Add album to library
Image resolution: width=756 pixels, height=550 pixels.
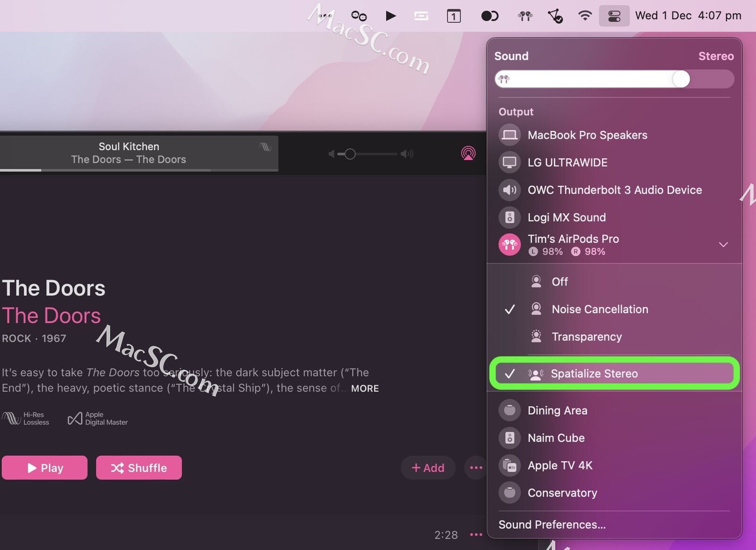[x=428, y=468]
